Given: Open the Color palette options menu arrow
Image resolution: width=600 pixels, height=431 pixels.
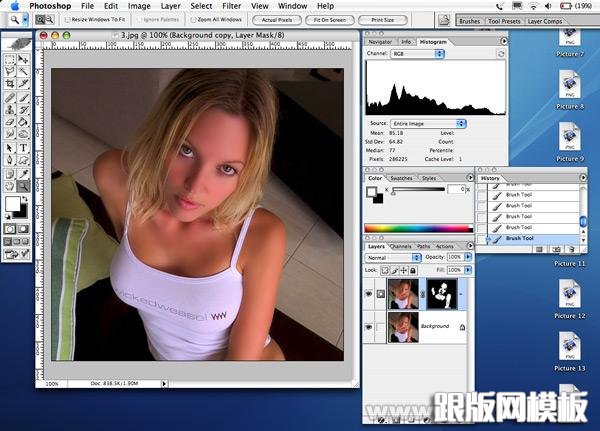Looking at the screenshot, I should click(x=470, y=178).
